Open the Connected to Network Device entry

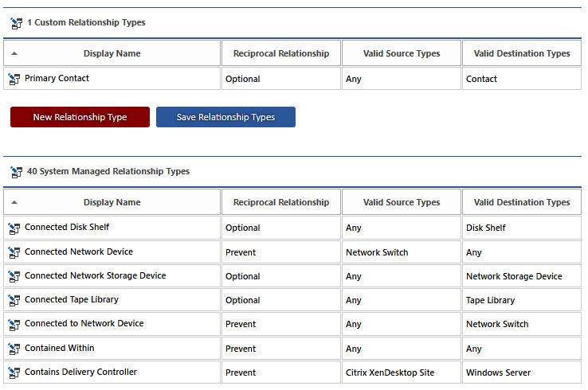84,324
